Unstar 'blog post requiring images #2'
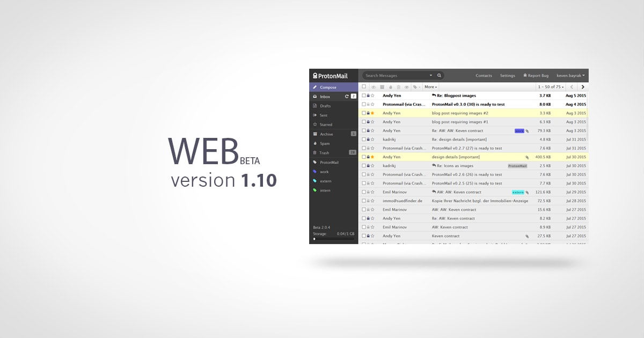The height and width of the screenshot is (338, 644). pos(372,113)
